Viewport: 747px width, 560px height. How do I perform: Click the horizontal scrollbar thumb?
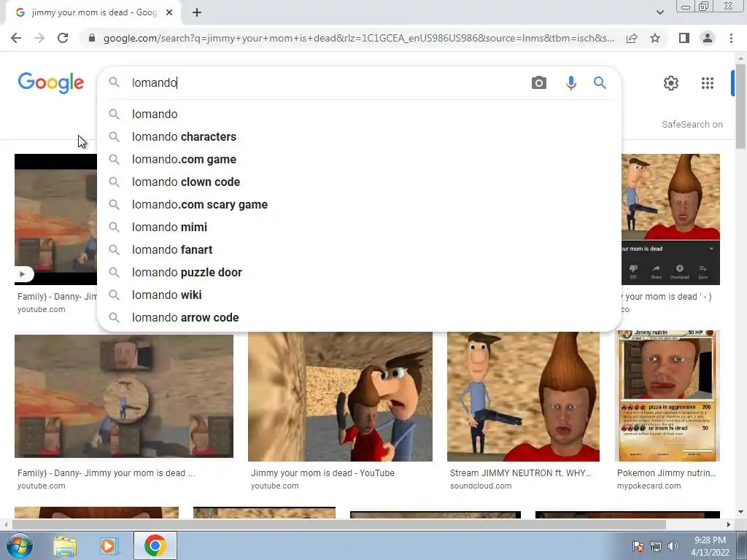pos(338,525)
